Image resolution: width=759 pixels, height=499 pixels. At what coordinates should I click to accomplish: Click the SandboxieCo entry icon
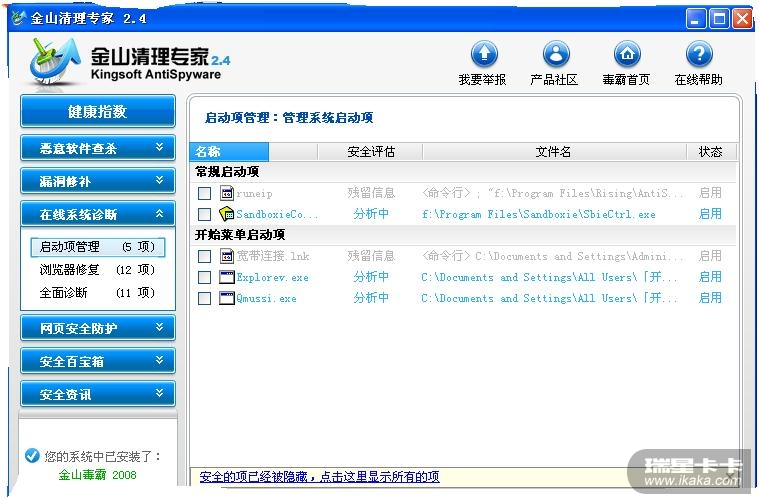click(227, 214)
